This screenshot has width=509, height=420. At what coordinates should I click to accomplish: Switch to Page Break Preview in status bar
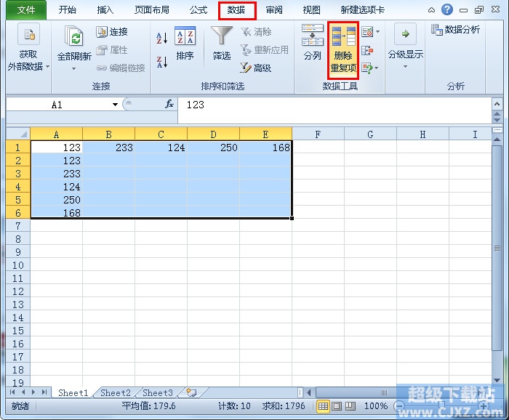tap(350, 406)
